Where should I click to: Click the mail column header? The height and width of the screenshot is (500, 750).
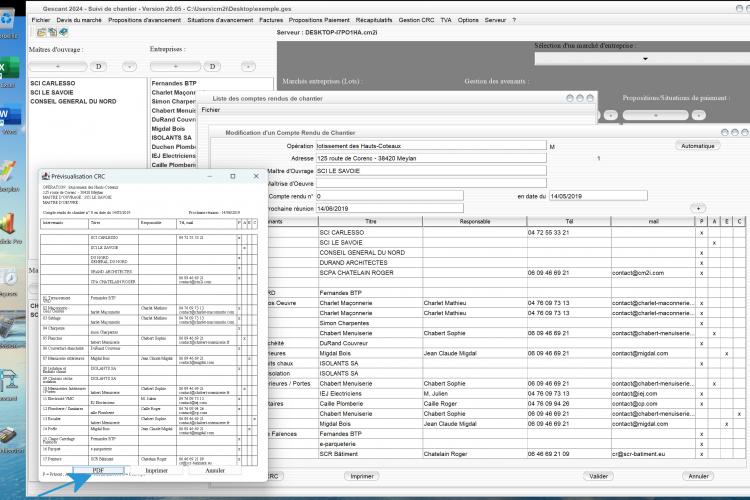(653, 222)
